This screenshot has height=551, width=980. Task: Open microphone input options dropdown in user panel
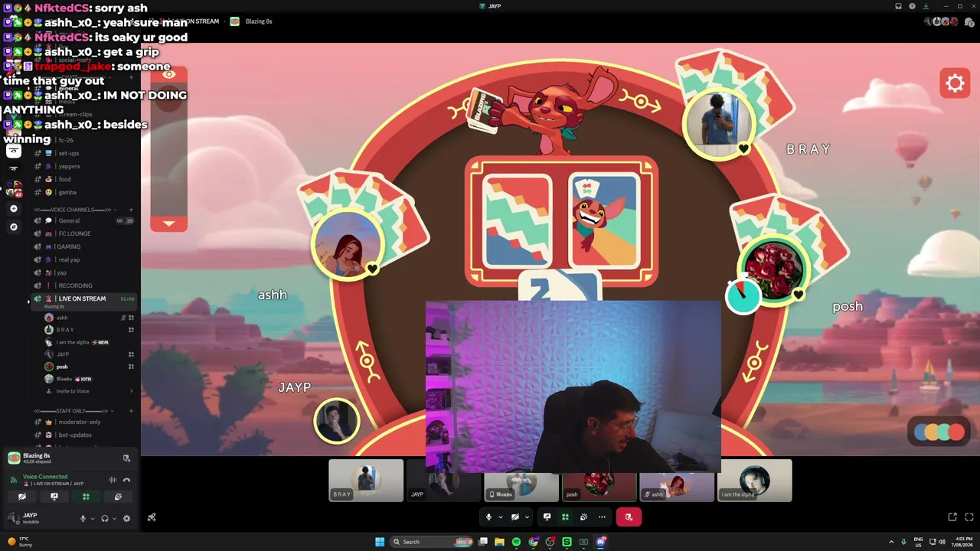[92, 518]
